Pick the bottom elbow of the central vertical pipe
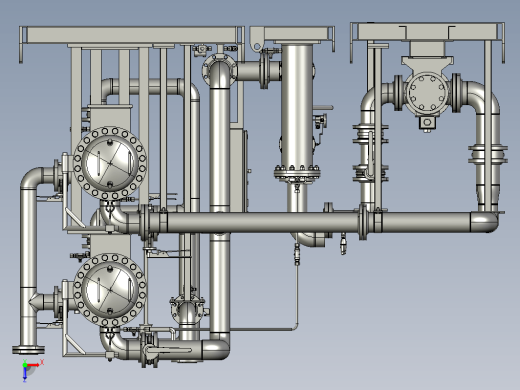The height and width of the screenshot is (390, 520). point(217,347)
